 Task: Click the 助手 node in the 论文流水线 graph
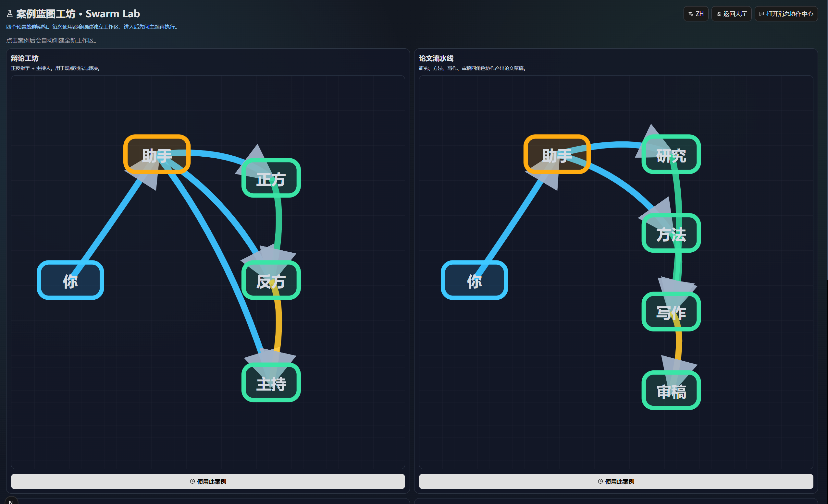tap(557, 154)
